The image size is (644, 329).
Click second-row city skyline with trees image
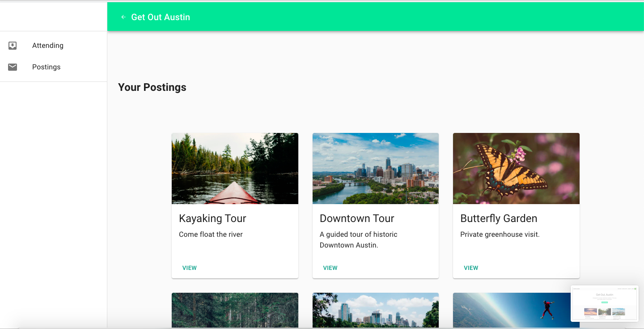pos(376,310)
